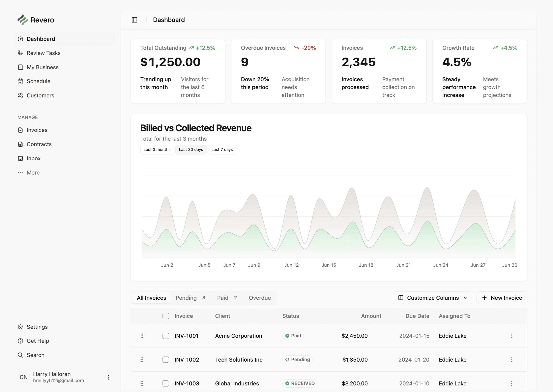This screenshot has width=553, height=392.
Task: Click the New Invoice button
Action: coord(501,298)
